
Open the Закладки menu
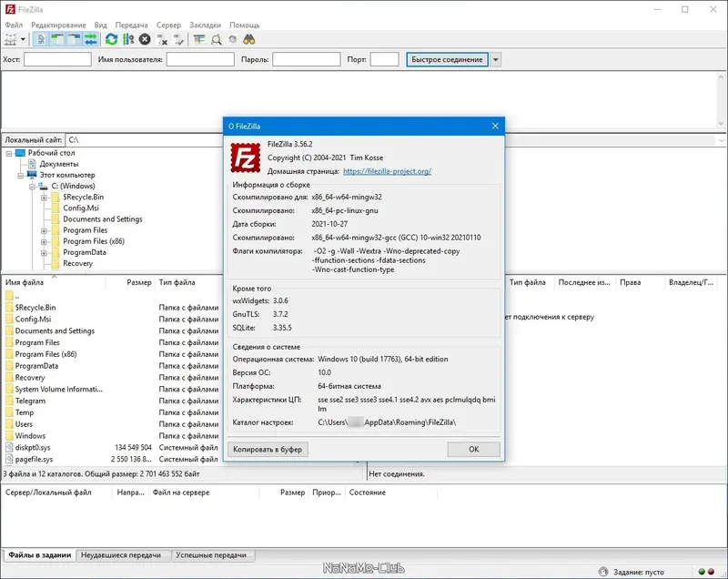pyautogui.click(x=206, y=25)
